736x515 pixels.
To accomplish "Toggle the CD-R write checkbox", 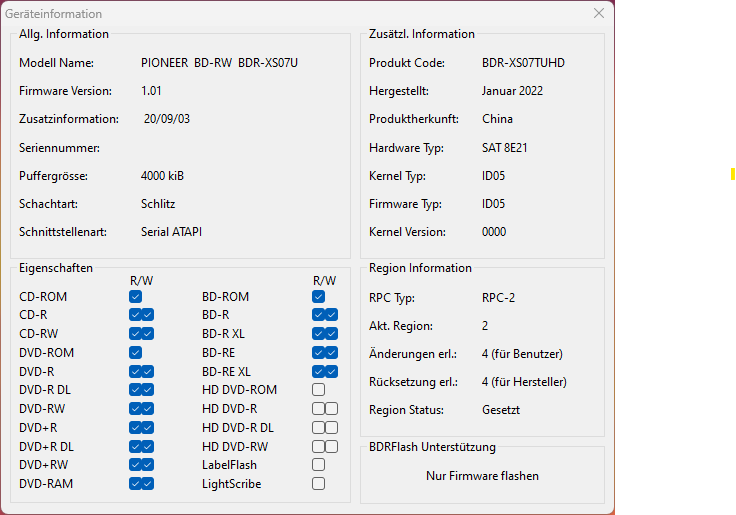I will coord(148,315).
